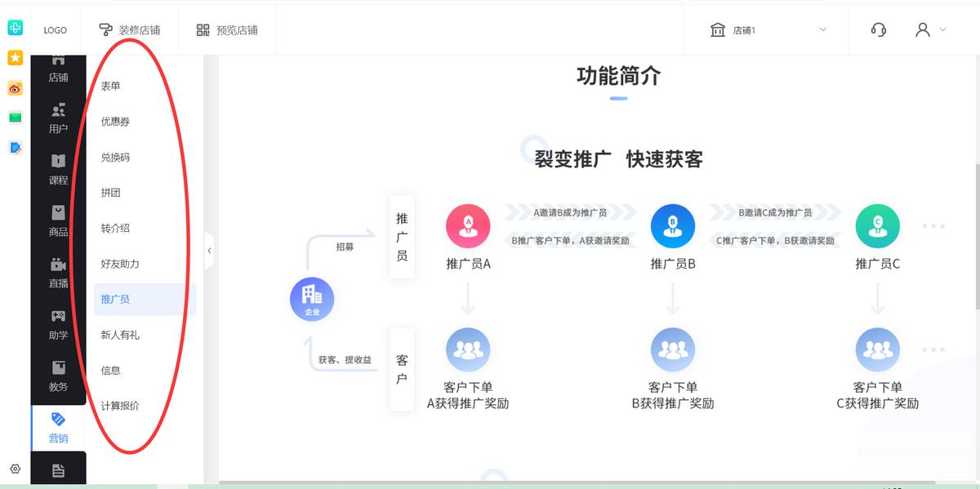Open customer service via the headset icon
This screenshot has height=489, width=980.
878,29
